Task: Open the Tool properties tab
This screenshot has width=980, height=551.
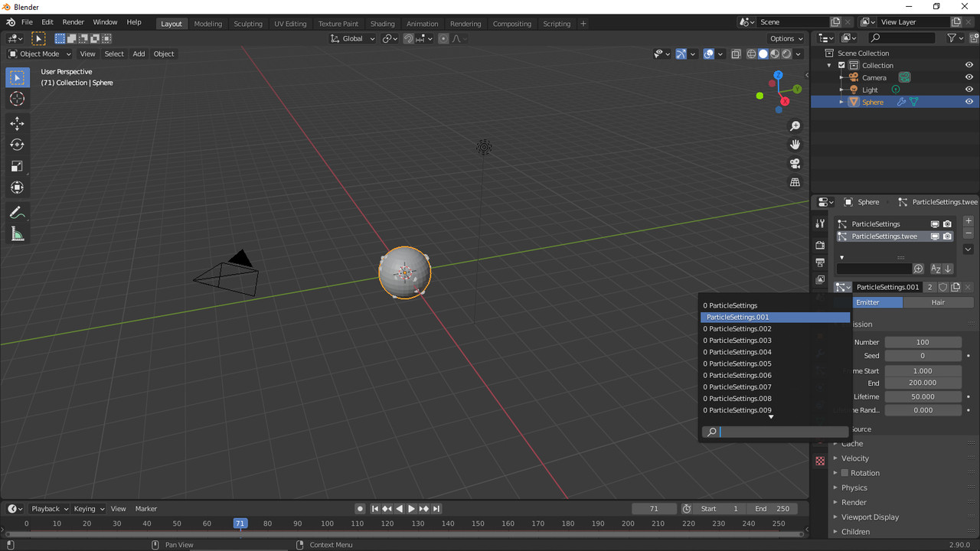Action: (x=820, y=223)
